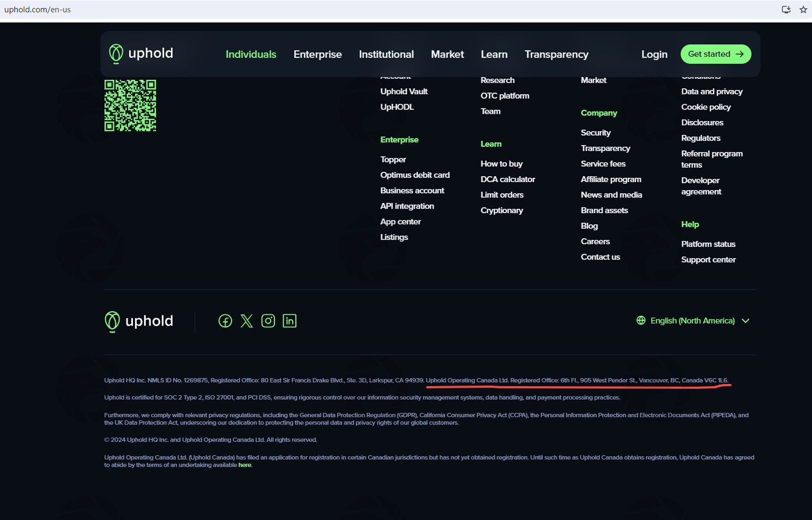Open the Topper link
This screenshot has width=812, height=520.
(393, 160)
